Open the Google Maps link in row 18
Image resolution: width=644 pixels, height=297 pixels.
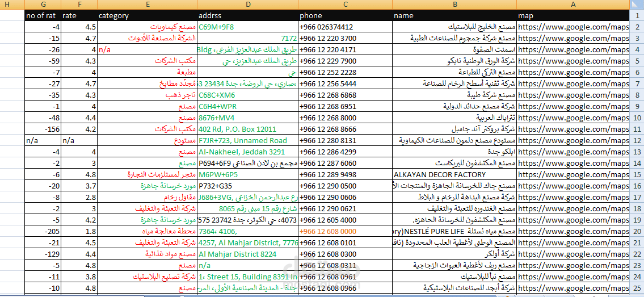(x=573, y=208)
